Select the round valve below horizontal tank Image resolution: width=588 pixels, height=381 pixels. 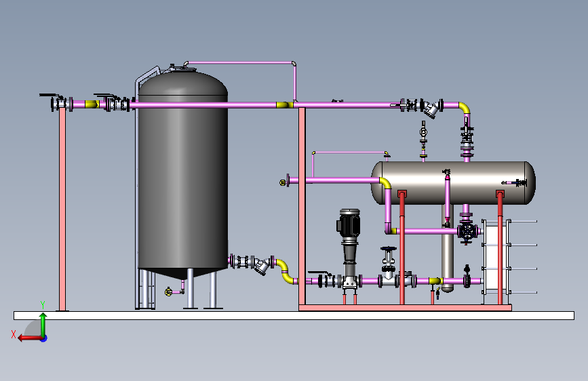[467, 232]
